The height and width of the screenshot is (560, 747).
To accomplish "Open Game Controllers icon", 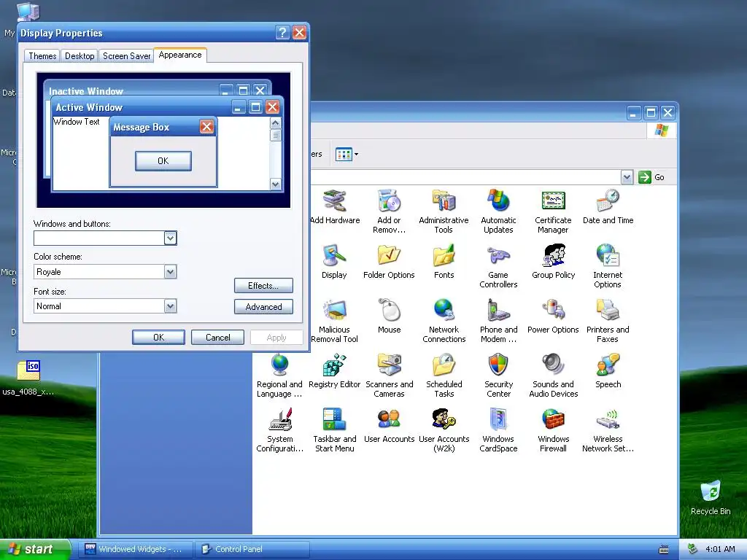I will (x=498, y=266).
